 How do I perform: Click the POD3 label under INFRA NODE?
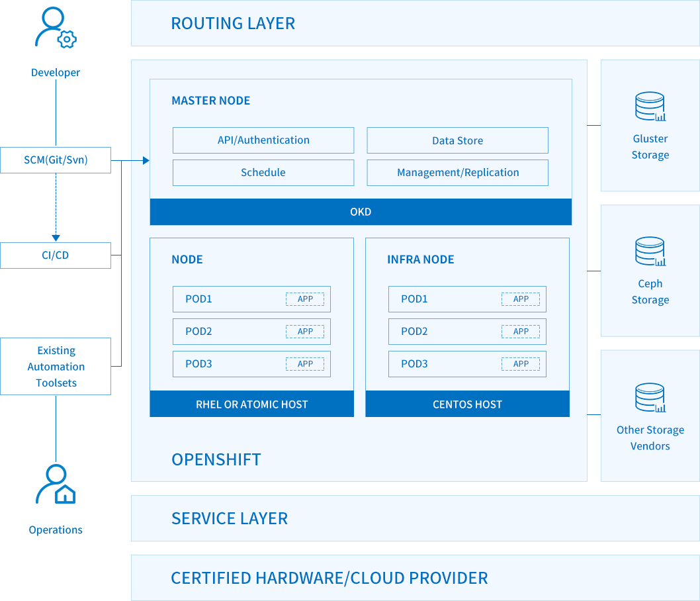pyautogui.click(x=414, y=364)
